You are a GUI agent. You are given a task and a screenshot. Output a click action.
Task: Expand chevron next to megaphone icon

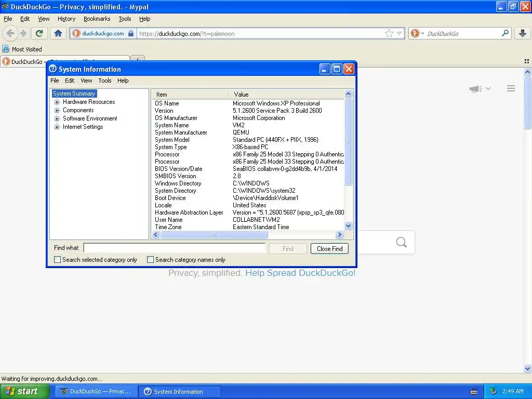488,88
